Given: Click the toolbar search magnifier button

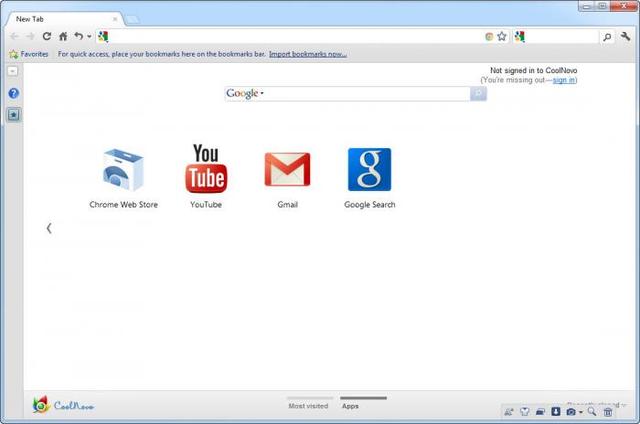Looking at the screenshot, I should (607, 37).
